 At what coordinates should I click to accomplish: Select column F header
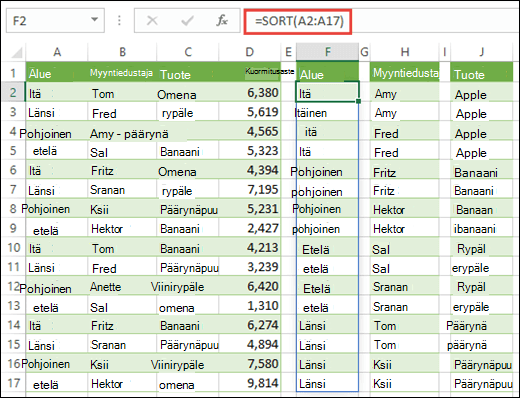(328, 52)
